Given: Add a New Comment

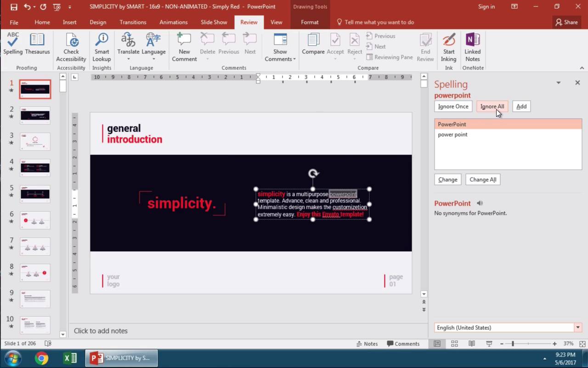Looking at the screenshot, I should pyautogui.click(x=184, y=47).
